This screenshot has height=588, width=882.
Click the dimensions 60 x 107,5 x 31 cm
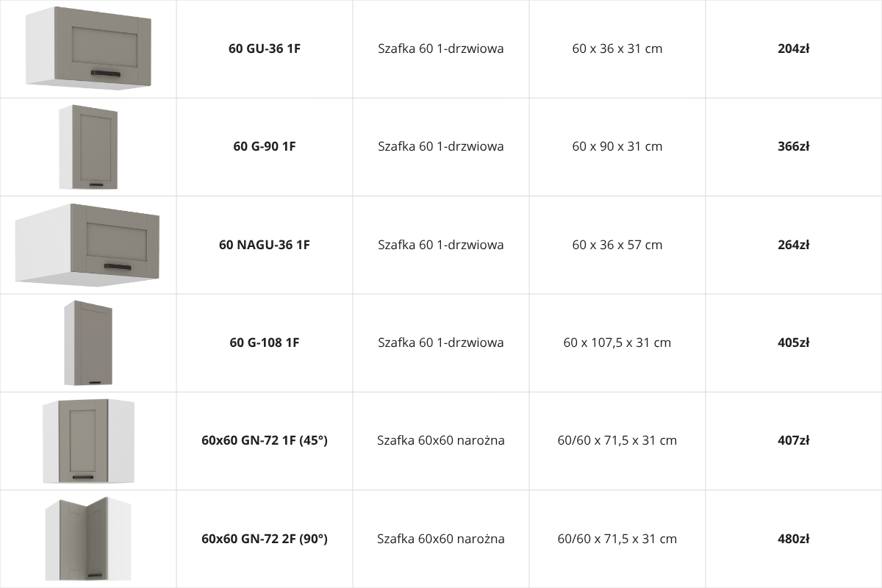(x=617, y=343)
